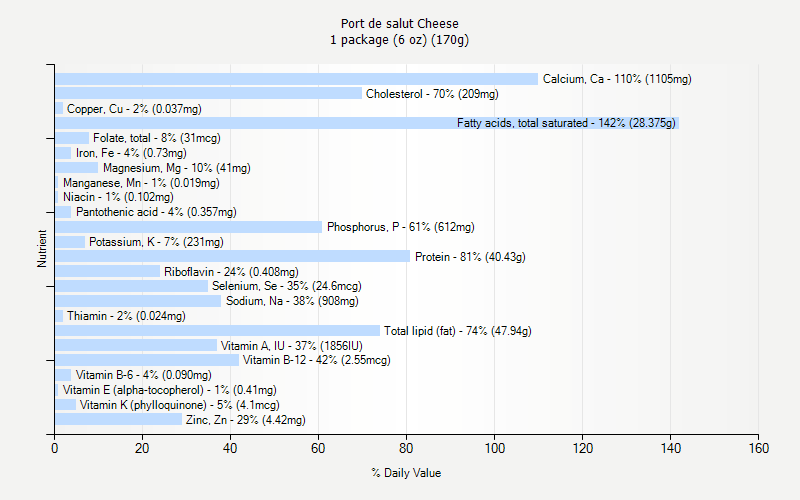Click the Nutrient y-axis label
800x500 pixels.
point(42,249)
